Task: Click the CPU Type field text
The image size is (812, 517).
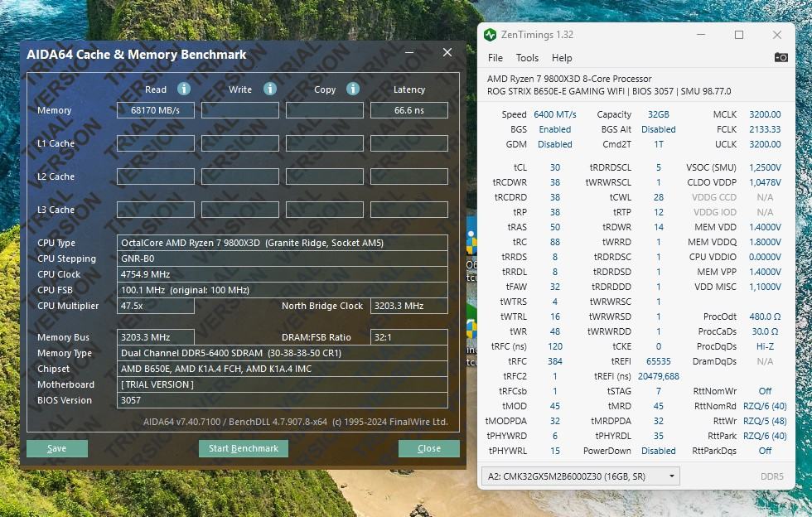Action: [x=283, y=243]
